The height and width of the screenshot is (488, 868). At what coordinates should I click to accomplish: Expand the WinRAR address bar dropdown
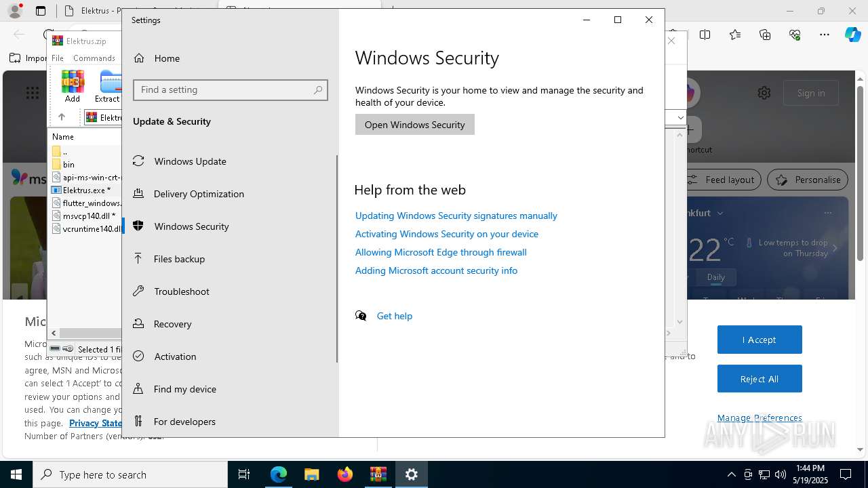tap(680, 118)
